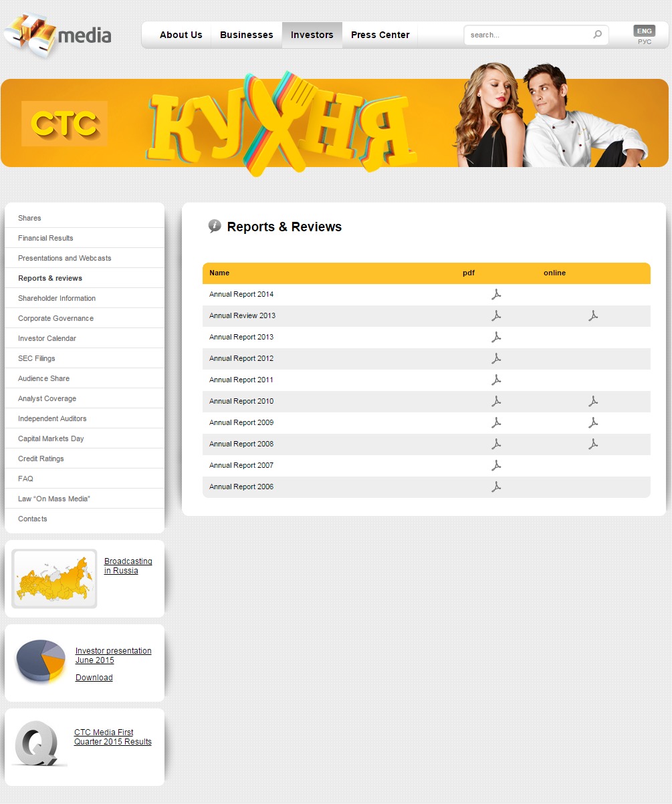The height and width of the screenshot is (804, 672).
Task: Select SEC Filings in the sidebar
Action: [x=37, y=358]
